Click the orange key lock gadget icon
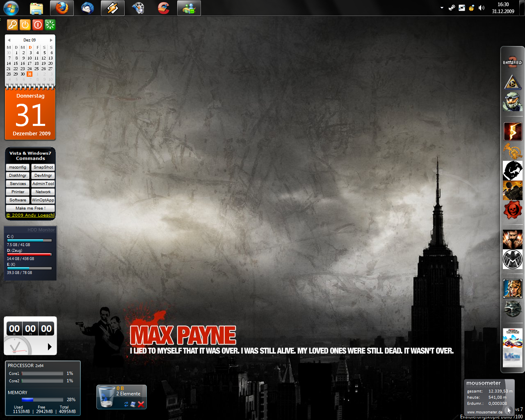Viewport: 525px width, 420px height. [12, 25]
